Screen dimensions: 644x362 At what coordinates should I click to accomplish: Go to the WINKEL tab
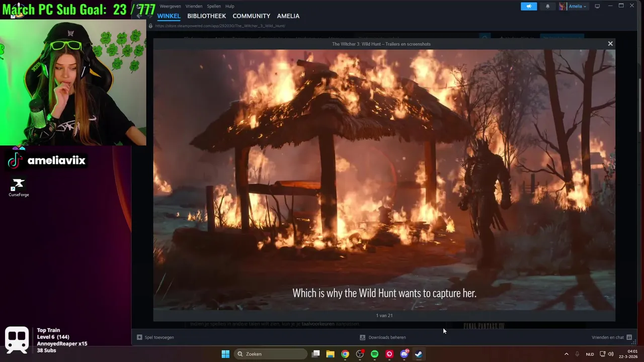[x=169, y=16]
